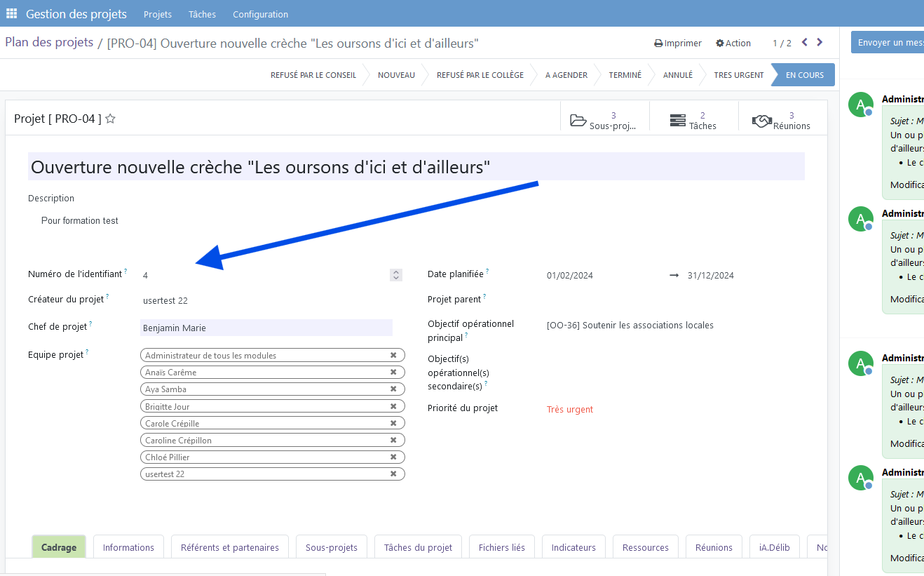Set status to Annulé

(x=678, y=75)
